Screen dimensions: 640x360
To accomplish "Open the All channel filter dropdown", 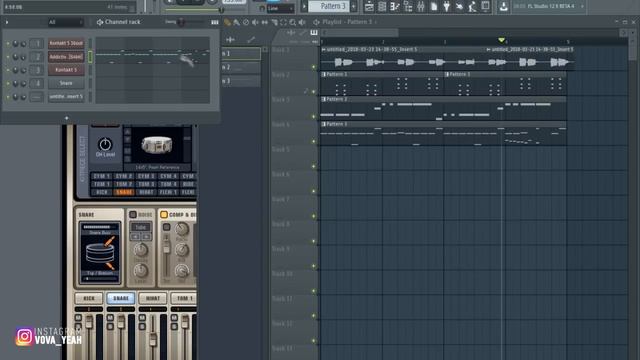I will pos(65,22).
